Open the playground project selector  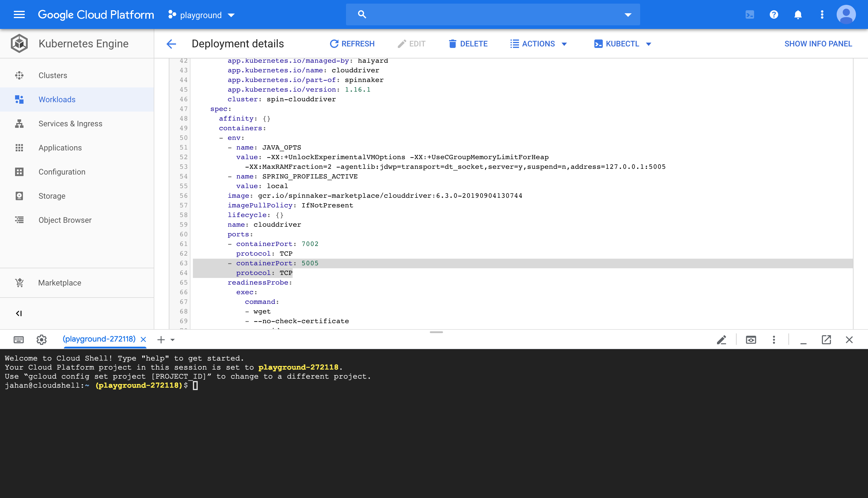[201, 15]
